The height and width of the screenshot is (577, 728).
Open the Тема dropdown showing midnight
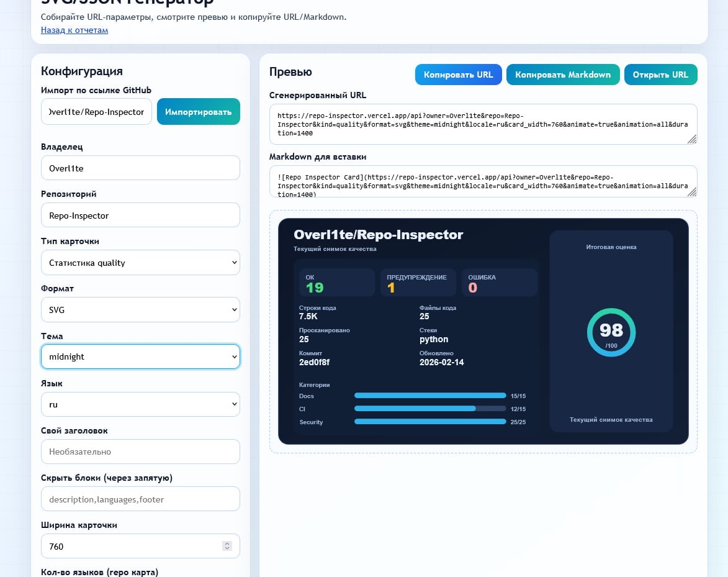[140, 357]
